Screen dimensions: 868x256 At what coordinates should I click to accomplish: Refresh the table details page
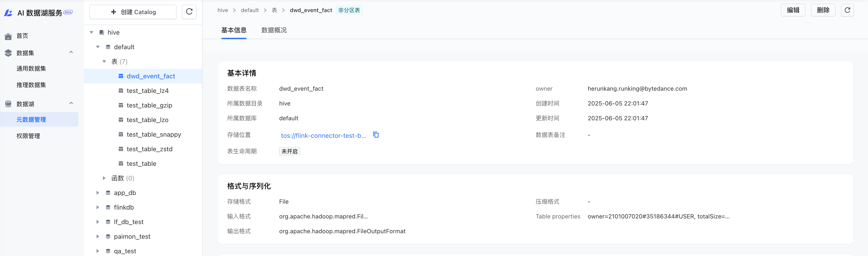[x=847, y=10]
